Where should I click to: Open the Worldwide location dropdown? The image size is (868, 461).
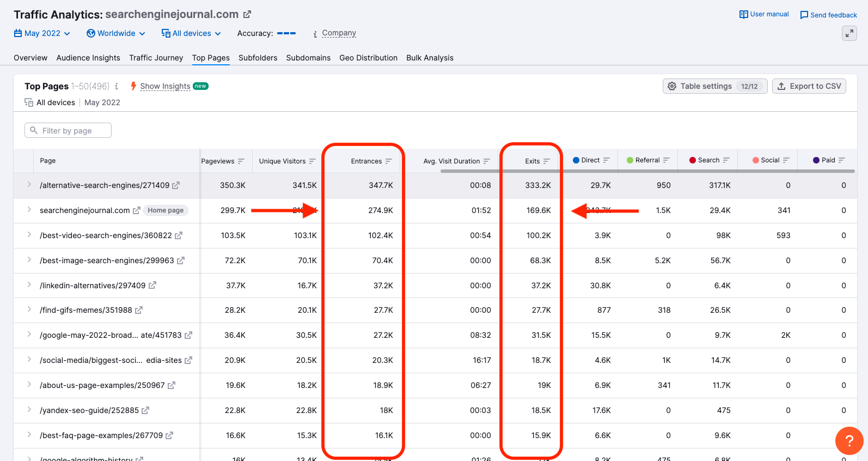[116, 33]
